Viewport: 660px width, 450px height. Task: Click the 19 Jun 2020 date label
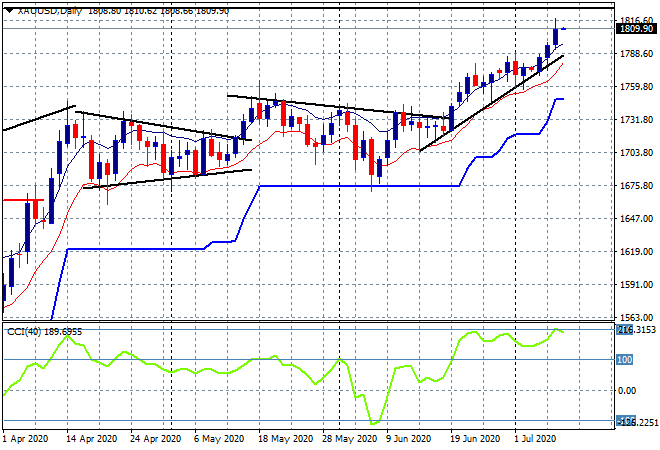[475, 439]
